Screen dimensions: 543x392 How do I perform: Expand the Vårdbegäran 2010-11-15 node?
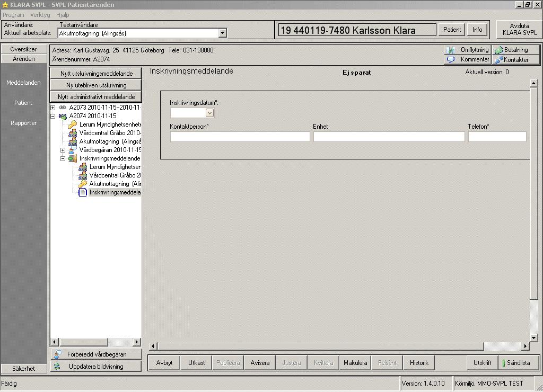click(63, 150)
